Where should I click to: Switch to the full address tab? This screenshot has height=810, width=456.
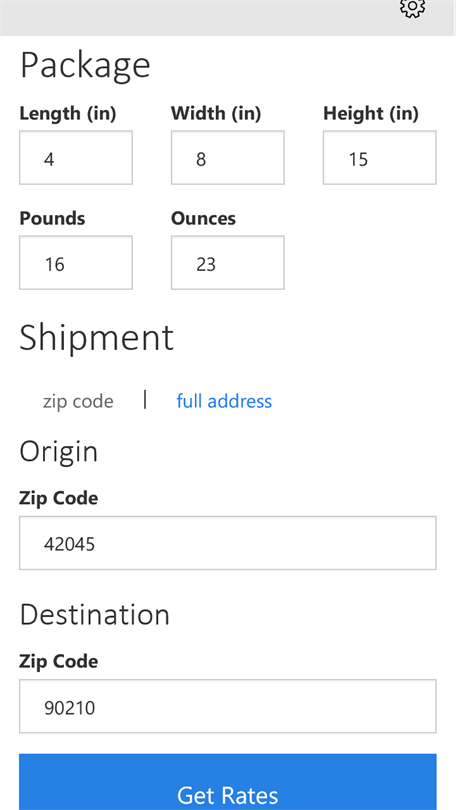point(224,401)
